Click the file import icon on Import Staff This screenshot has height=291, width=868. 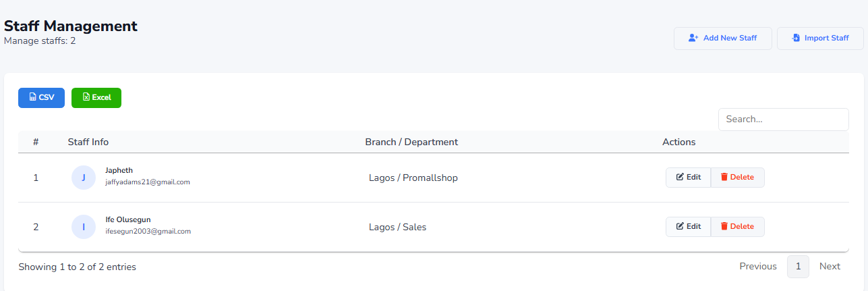point(796,38)
